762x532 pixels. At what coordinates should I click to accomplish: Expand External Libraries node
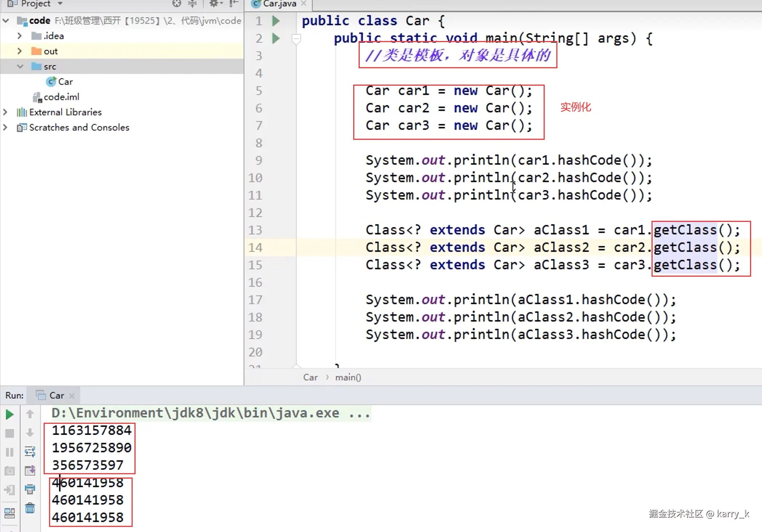tap(5, 112)
